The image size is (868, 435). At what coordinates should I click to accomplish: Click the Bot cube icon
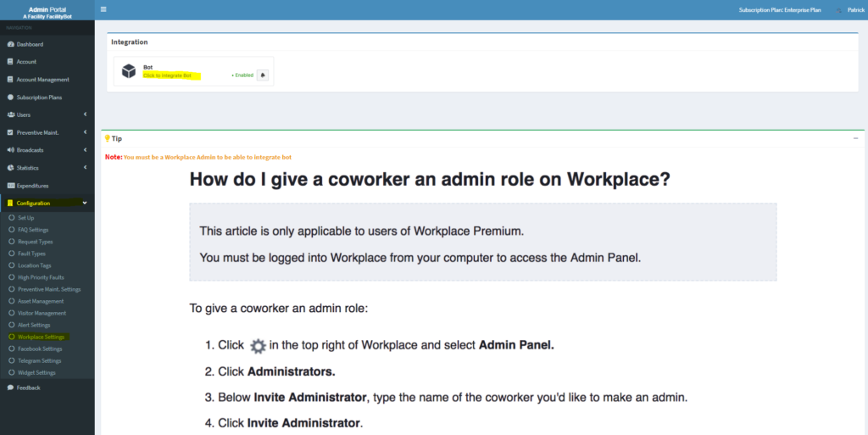tap(129, 71)
